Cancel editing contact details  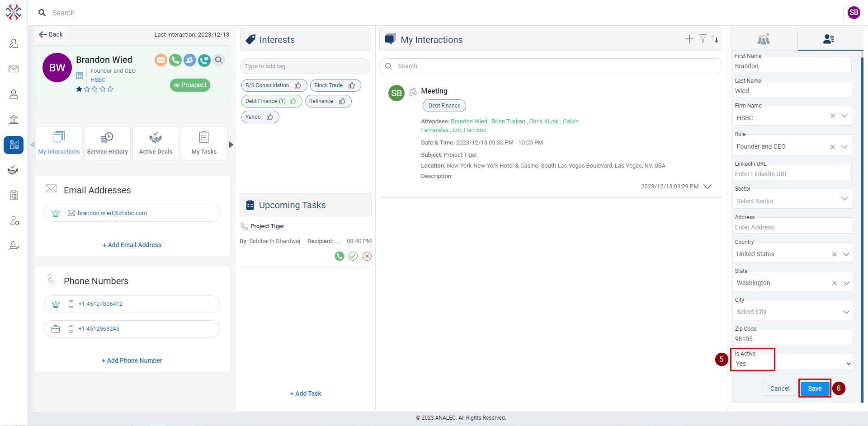[x=780, y=389]
